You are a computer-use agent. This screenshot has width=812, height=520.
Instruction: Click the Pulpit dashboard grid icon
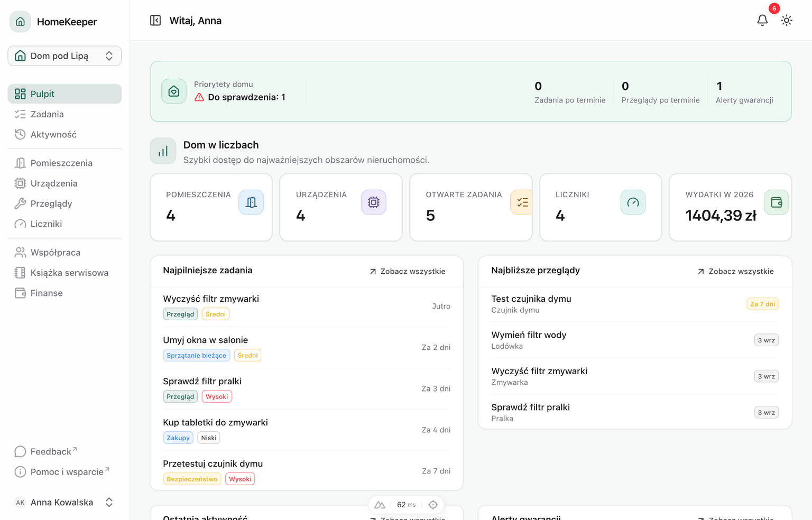pos(20,94)
